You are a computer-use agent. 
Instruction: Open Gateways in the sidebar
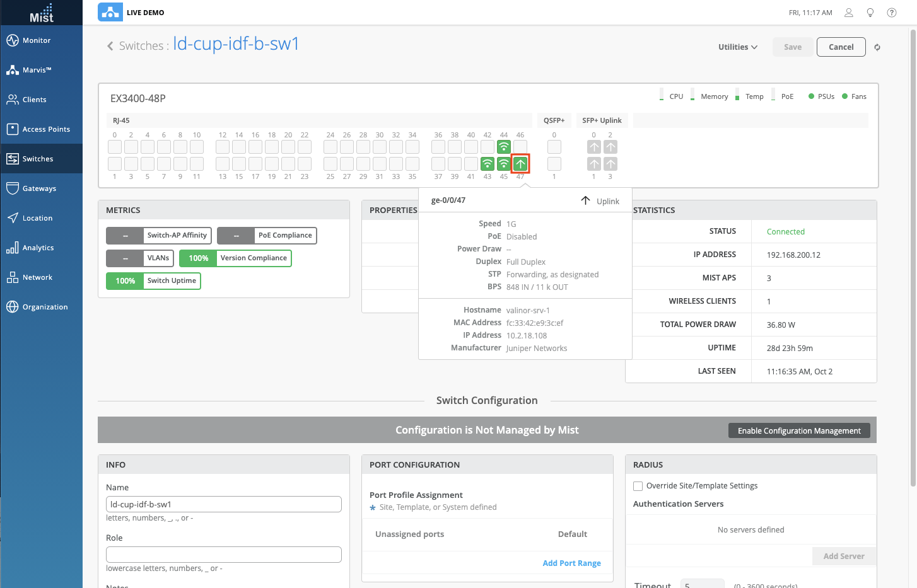[41, 188]
